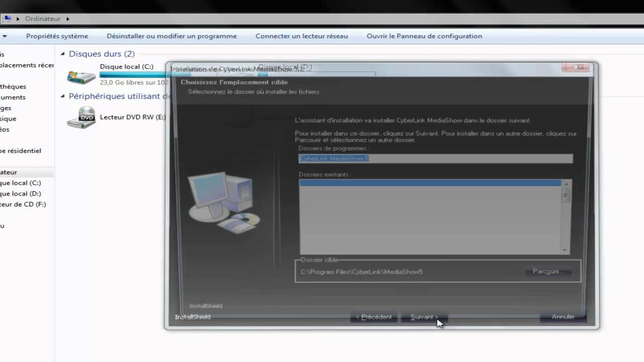Expand arrow after Ordinateur in address bar
Screen dimensions: 644x362
(x=67, y=19)
